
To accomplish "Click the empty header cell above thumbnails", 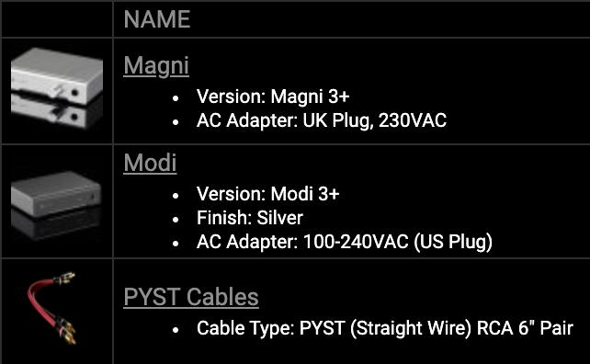I will coord(57,19).
